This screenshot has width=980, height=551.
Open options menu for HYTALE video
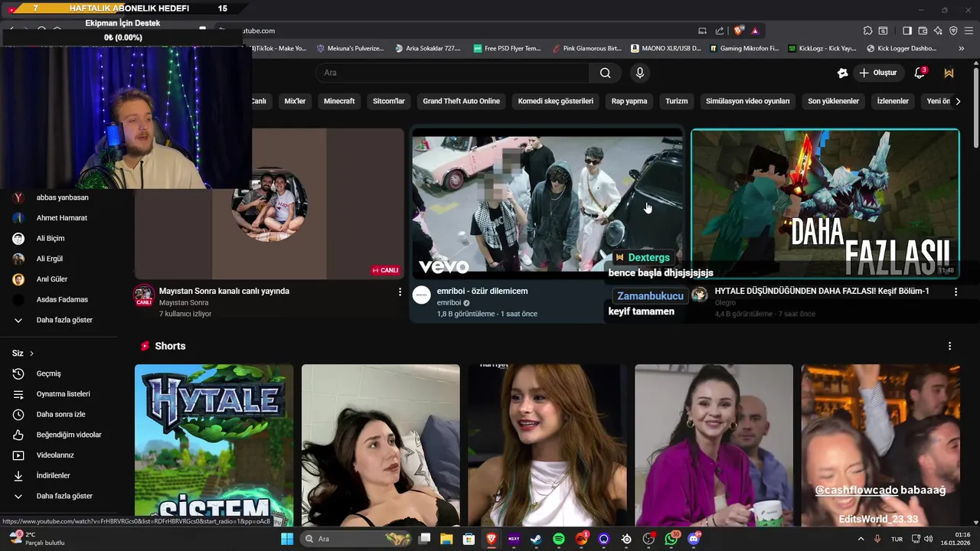[955, 292]
